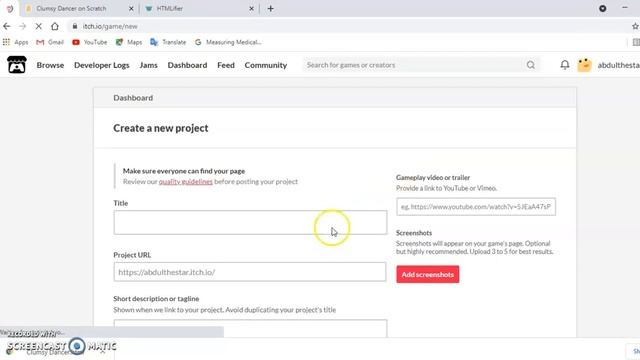This screenshot has height=360, width=640.
Task: Open the Measuring Medical bookmark
Action: click(x=228, y=42)
